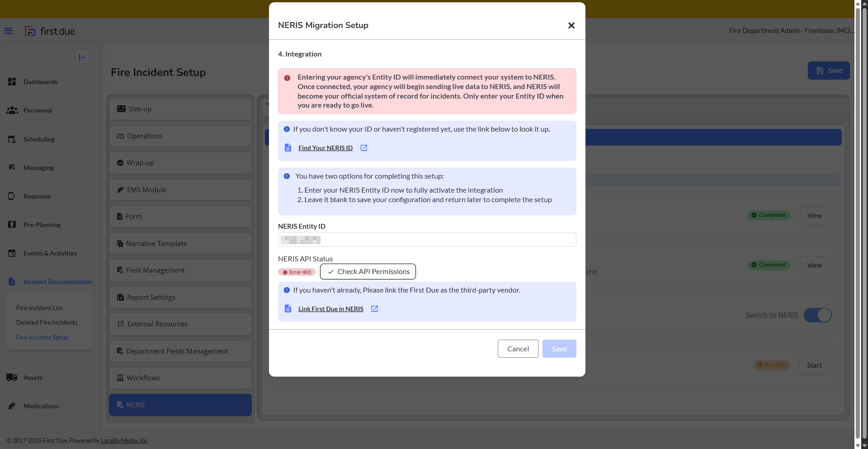Image resolution: width=868 pixels, height=449 pixels.
Task: Select the Report Settings tab
Action: click(x=180, y=297)
